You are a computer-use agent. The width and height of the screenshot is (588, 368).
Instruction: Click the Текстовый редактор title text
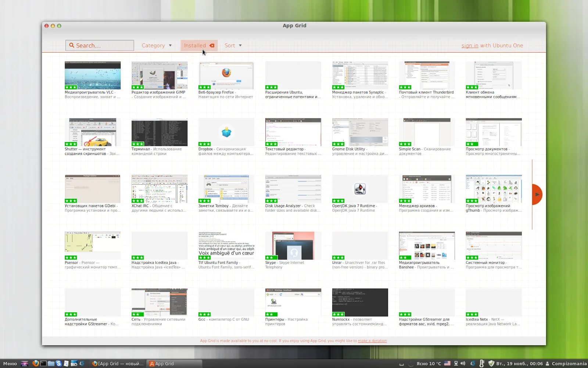point(284,149)
